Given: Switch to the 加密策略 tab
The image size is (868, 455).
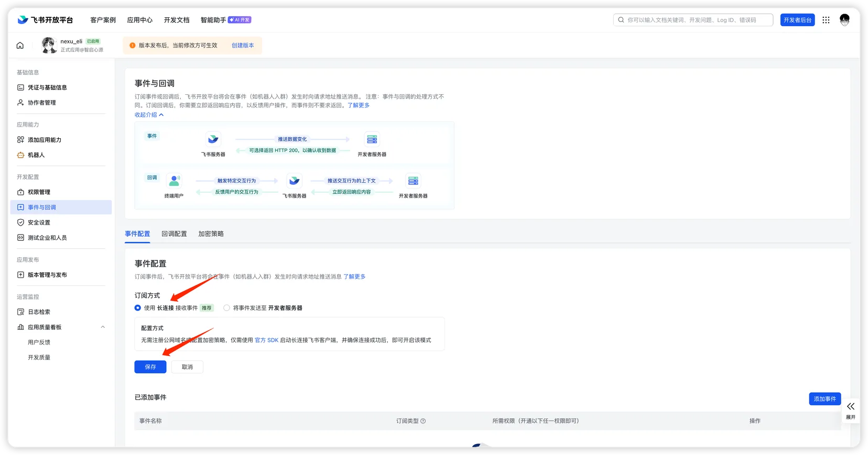Looking at the screenshot, I should pyautogui.click(x=211, y=234).
